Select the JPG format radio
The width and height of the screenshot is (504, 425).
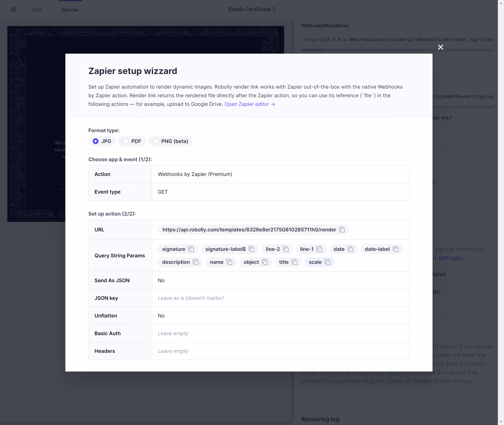click(x=95, y=141)
